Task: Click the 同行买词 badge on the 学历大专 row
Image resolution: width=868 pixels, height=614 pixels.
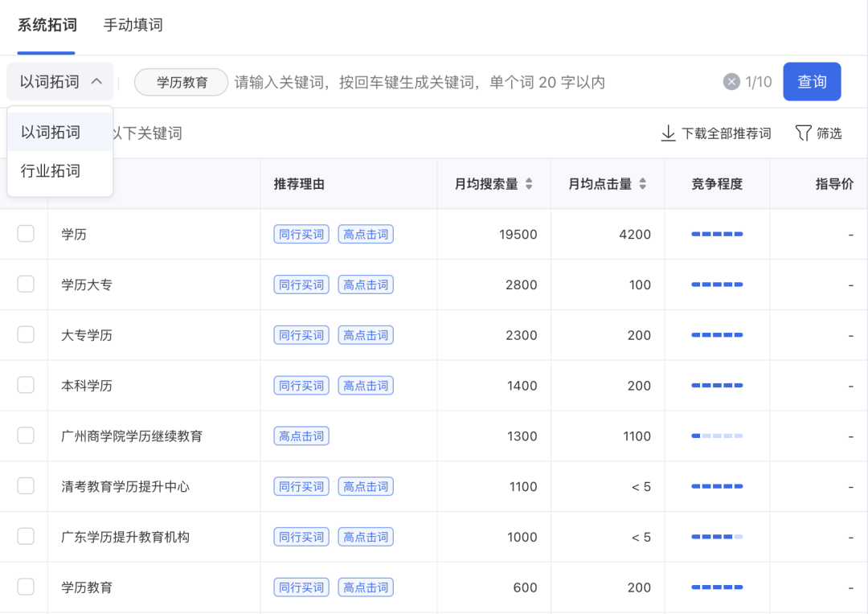Action: coord(301,284)
